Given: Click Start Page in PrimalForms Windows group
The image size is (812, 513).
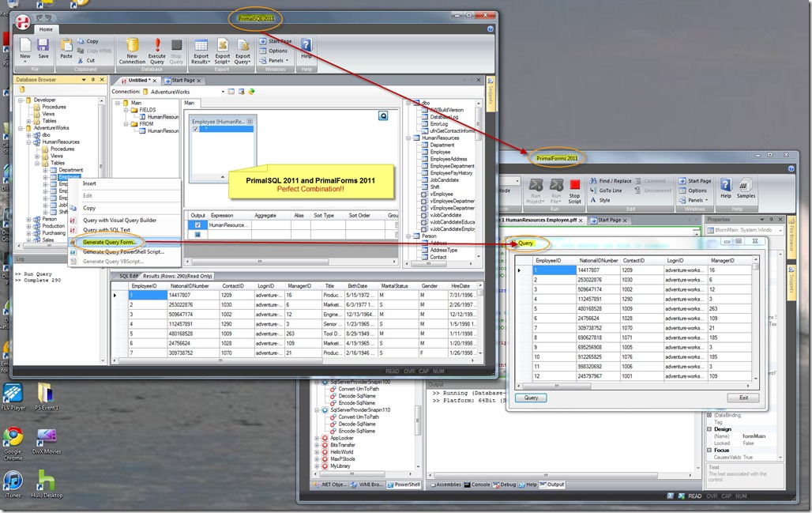Looking at the screenshot, I should coord(695,181).
